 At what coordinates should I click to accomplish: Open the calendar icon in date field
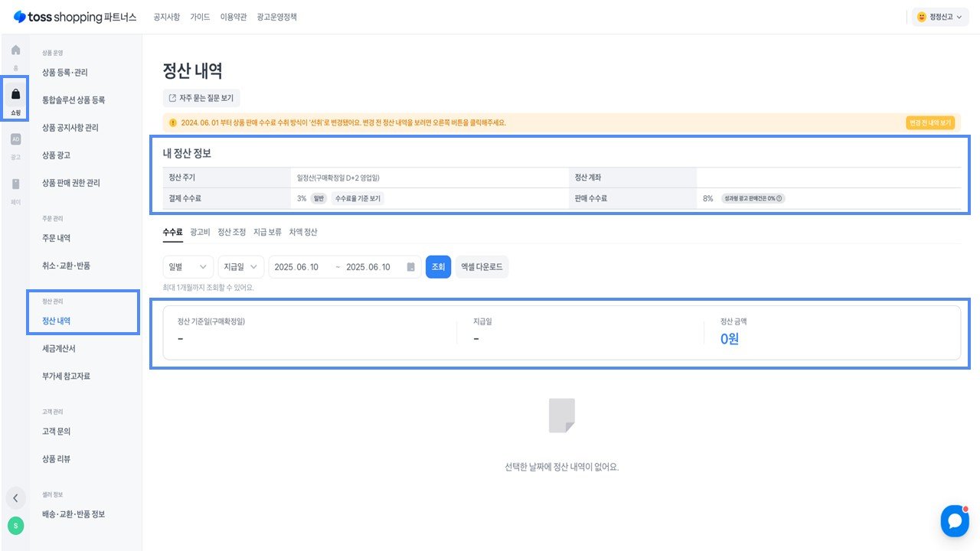411,267
